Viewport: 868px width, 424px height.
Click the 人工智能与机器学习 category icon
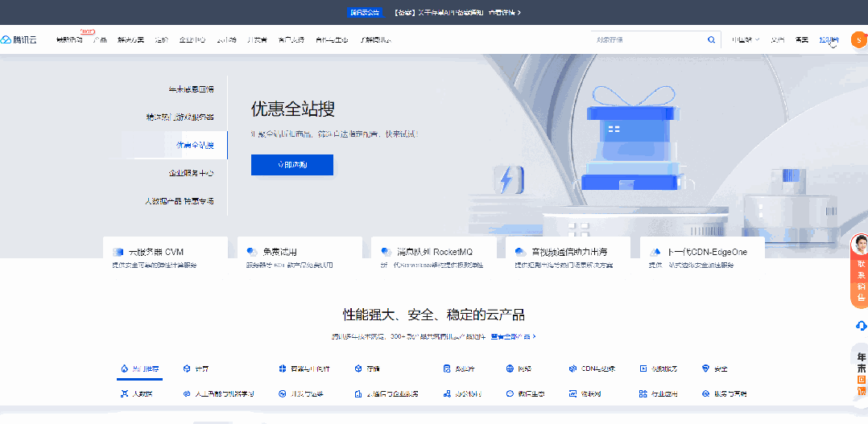[x=187, y=394]
